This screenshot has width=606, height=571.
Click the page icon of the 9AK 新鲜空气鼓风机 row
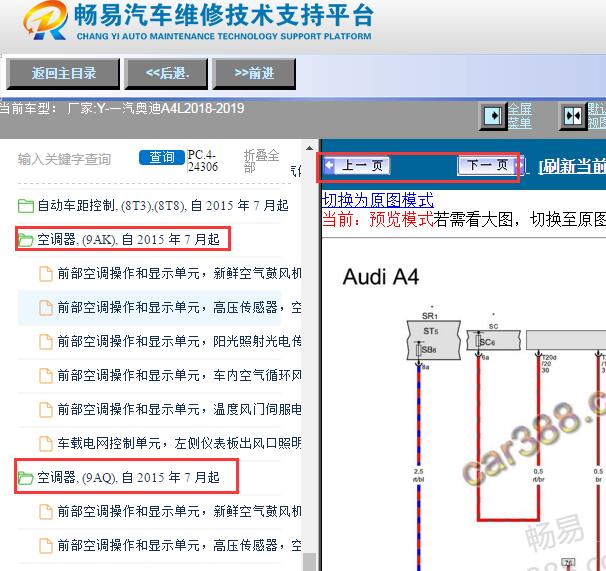pos(46,274)
